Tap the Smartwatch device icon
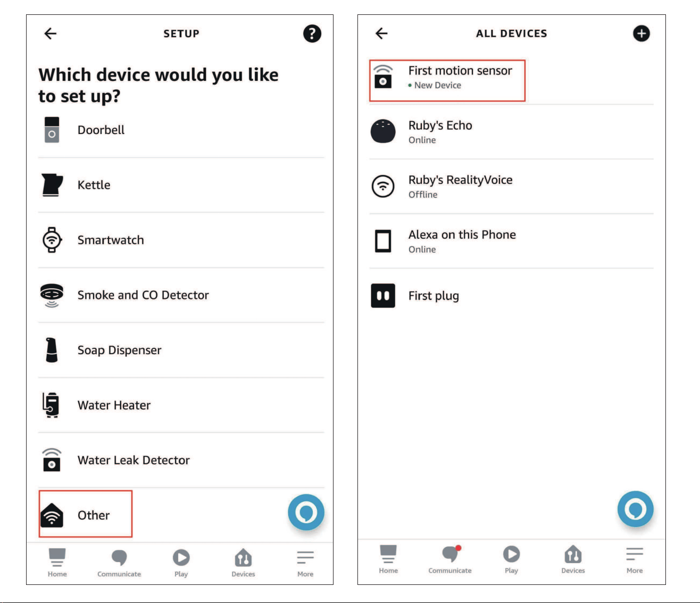The height and width of the screenshot is (603, 700). tap(52, 240)
